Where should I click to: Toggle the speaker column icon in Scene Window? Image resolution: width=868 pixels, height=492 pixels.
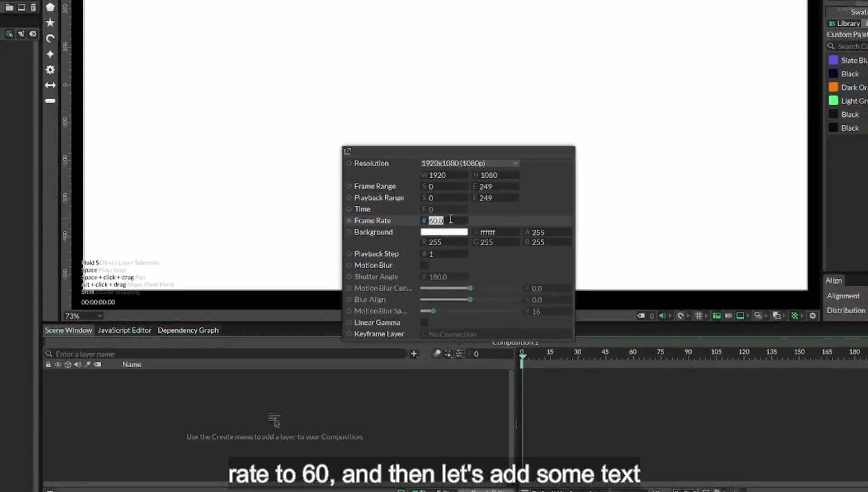click(x=77, y=364)
